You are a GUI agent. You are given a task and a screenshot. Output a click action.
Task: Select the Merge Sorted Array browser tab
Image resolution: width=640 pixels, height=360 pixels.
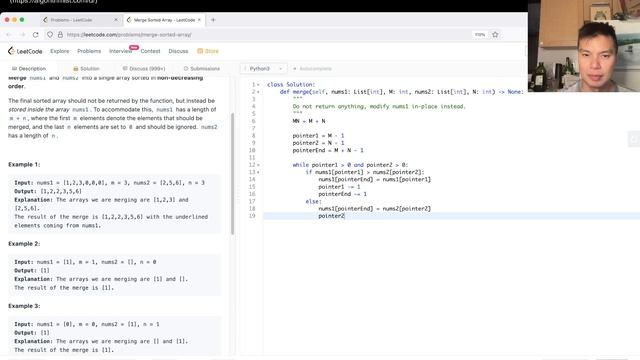[x=164, y=20]
